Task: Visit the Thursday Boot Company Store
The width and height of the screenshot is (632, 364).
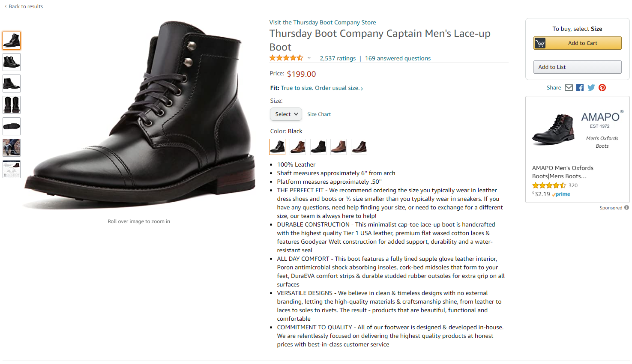Action: [323, 23]
